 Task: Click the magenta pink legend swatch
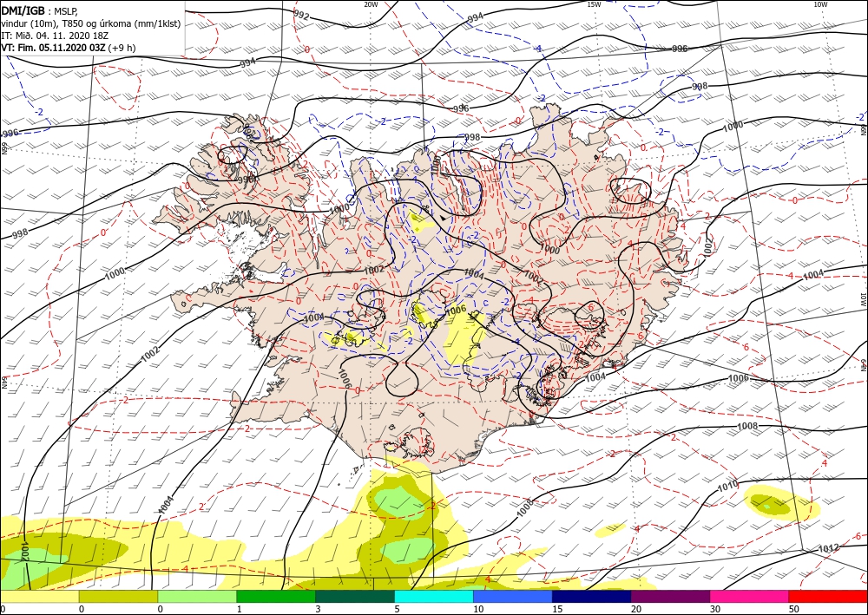750,596
